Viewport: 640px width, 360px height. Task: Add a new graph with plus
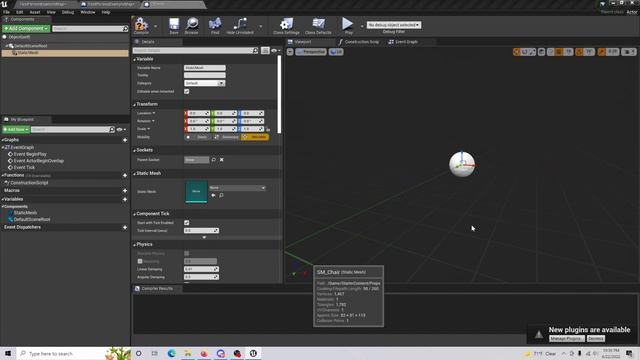[125, 140]
